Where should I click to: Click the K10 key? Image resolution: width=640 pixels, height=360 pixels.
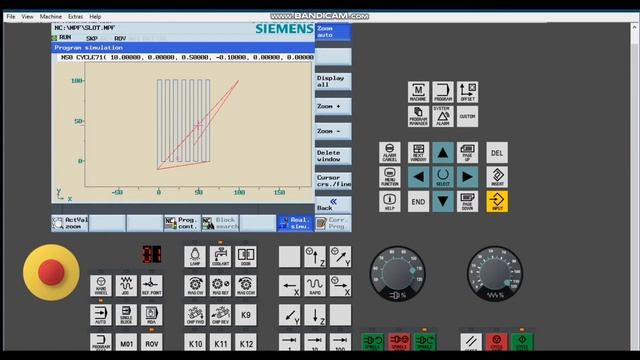pos(195,342)
